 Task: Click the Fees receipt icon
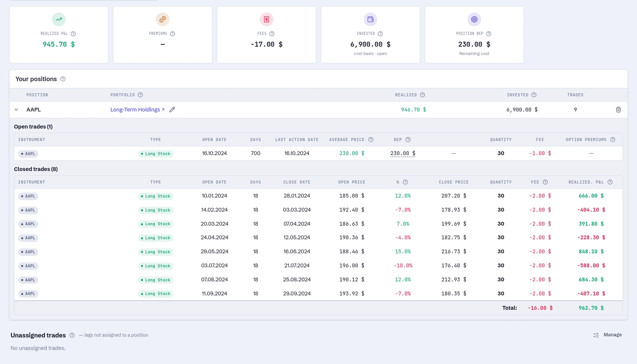[x=267, y=19]
